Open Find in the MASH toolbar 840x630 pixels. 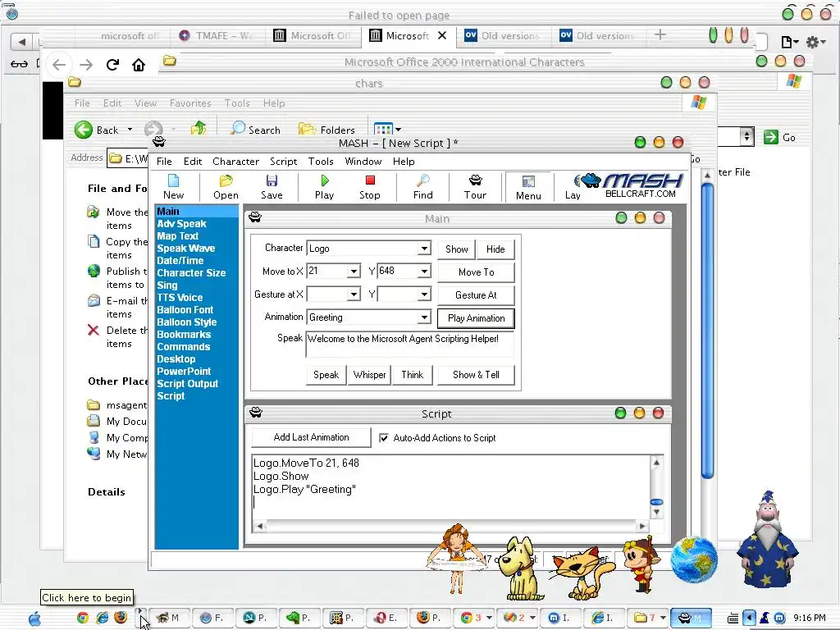422,187
